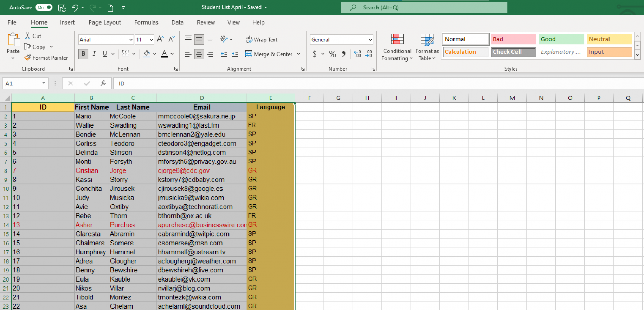The image size is (644, 310).
Task: Click the Increase Font Size icon
Action: 160,39
